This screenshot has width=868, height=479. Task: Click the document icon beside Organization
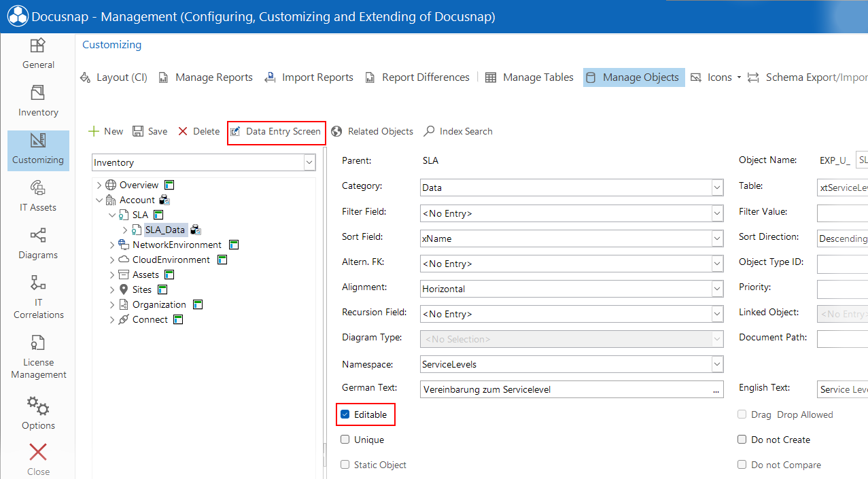[124, 304]
